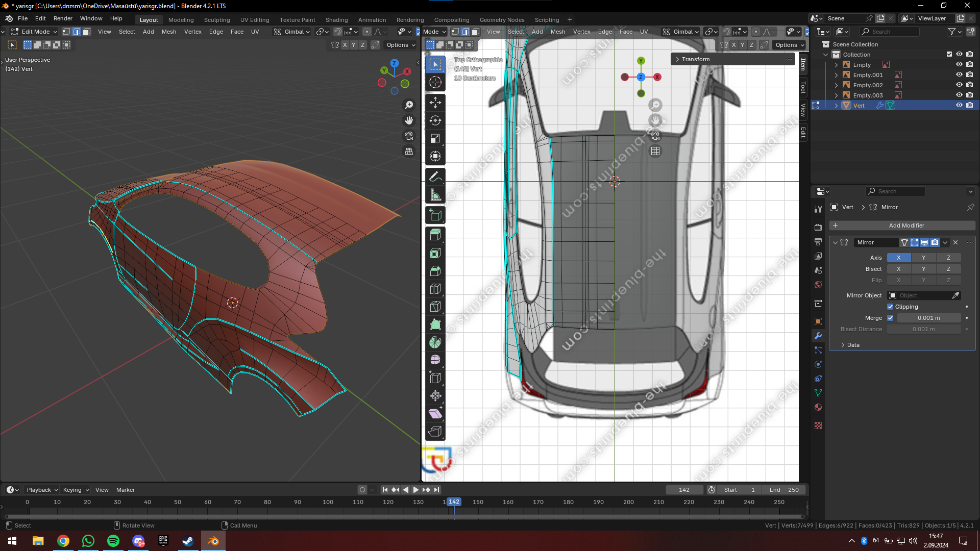Toggle viewport zoom magnifier in left view
The height and width of the screenshot is (551, 980).
(409, 105)
